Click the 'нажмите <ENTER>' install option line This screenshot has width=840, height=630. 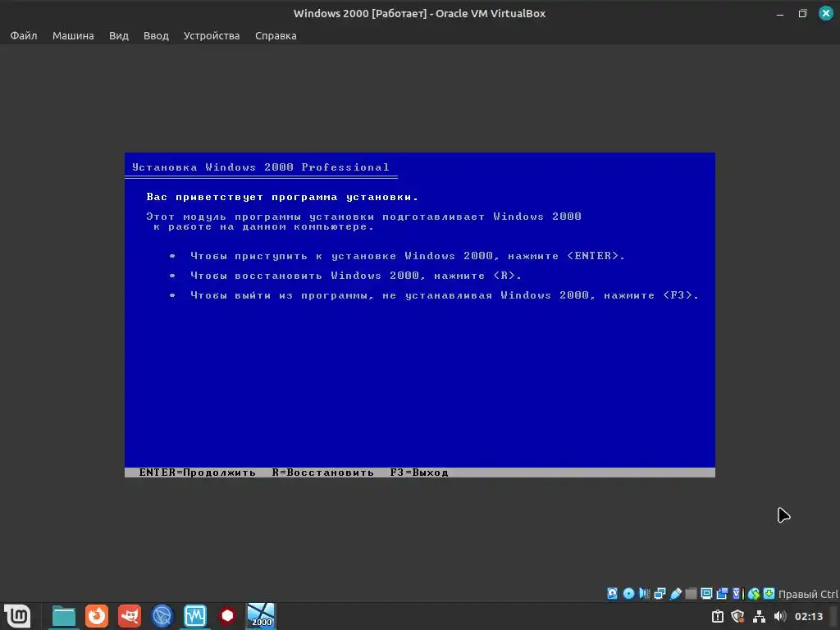coord(408,256)
